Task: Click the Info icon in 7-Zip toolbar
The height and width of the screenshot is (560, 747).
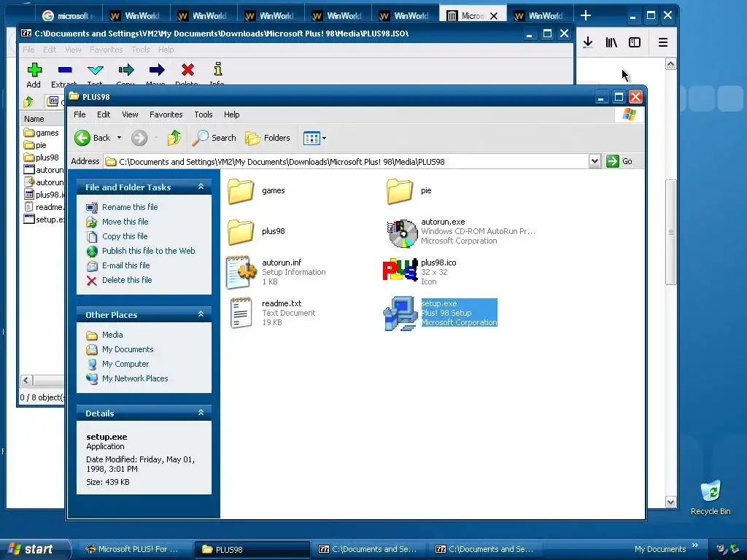Action: coord(217,69)
